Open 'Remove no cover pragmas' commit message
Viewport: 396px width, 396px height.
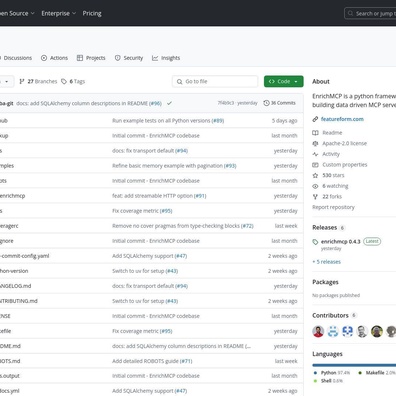click(176, 226)
